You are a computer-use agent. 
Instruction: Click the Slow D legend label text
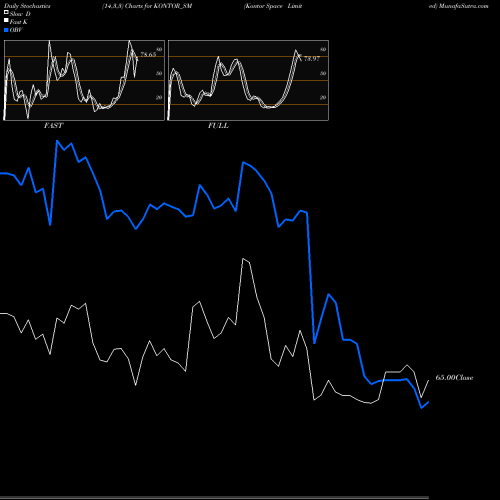pyautogui.click(x=20, y=14)
